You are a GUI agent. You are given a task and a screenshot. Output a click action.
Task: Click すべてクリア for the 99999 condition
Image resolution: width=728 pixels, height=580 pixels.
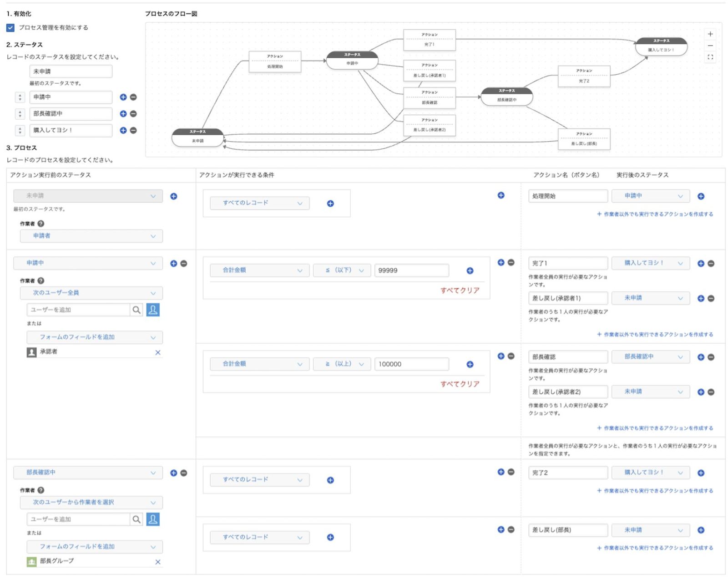coord(460,290)
